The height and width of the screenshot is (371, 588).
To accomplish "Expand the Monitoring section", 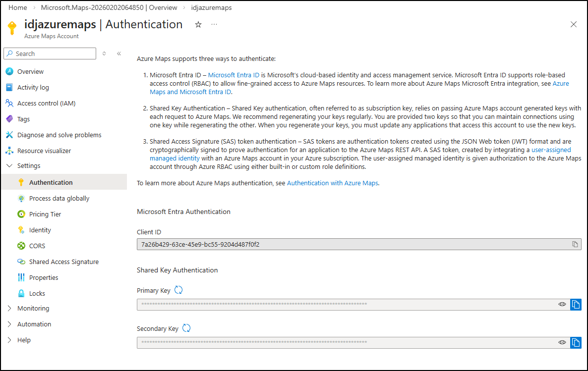I will [9, 308].
